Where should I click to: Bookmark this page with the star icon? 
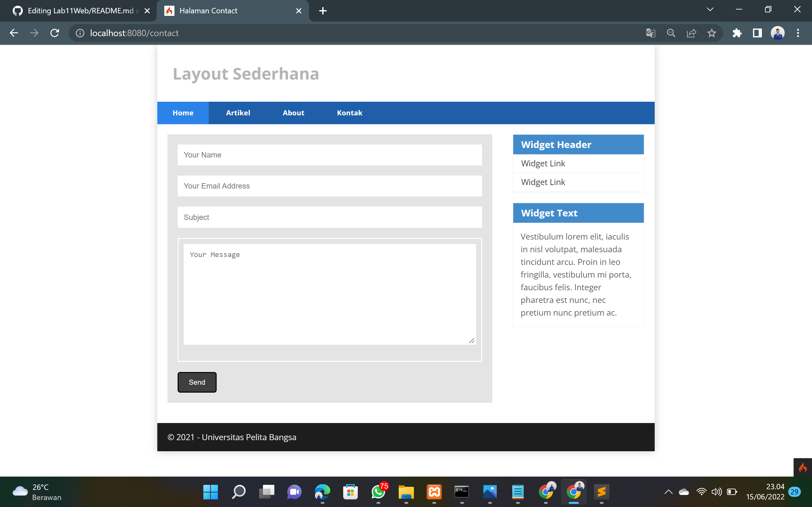(x=712, y=33)
